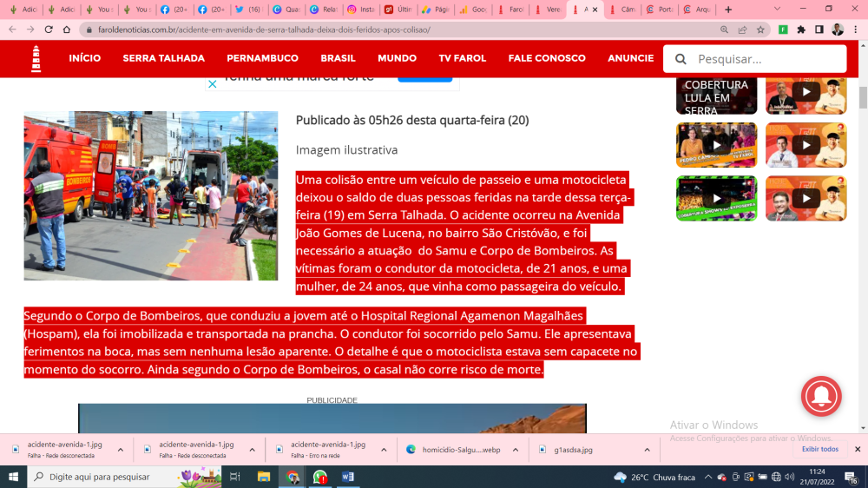The image size is (868, 488).
Task: Open the taskbar clock and date
Action: [x=817, y=477]
